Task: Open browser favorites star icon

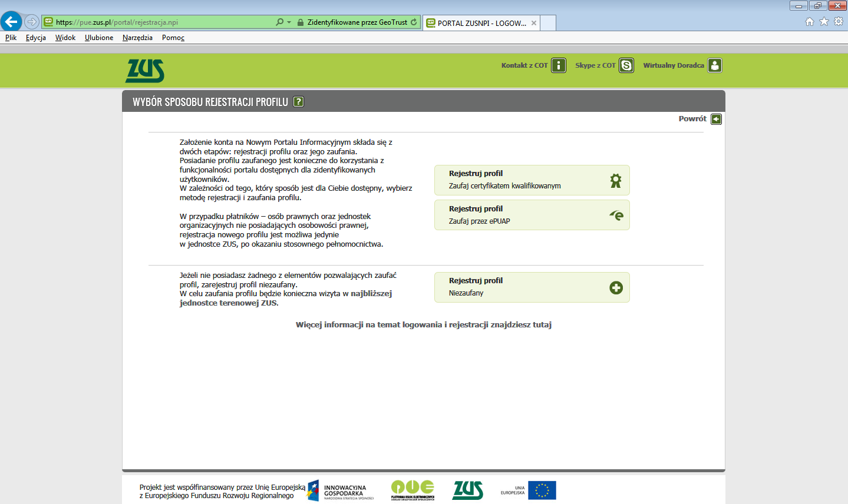Action: click(x=824, y=22)
